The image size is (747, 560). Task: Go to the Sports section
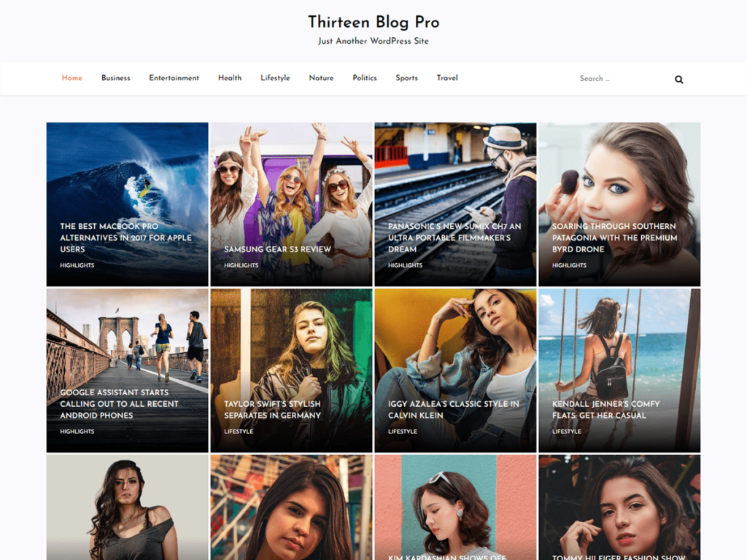[406, 78]
